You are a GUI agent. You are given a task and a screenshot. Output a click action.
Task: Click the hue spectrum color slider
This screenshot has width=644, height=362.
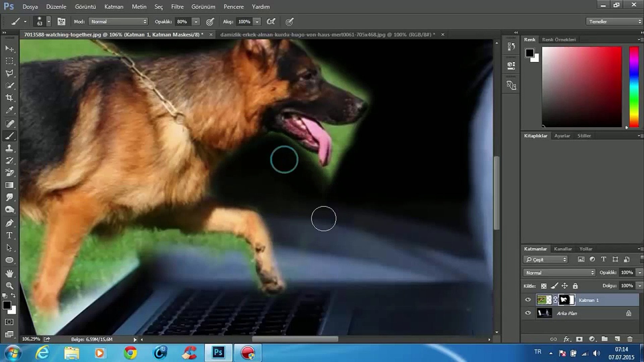[634, 86]
